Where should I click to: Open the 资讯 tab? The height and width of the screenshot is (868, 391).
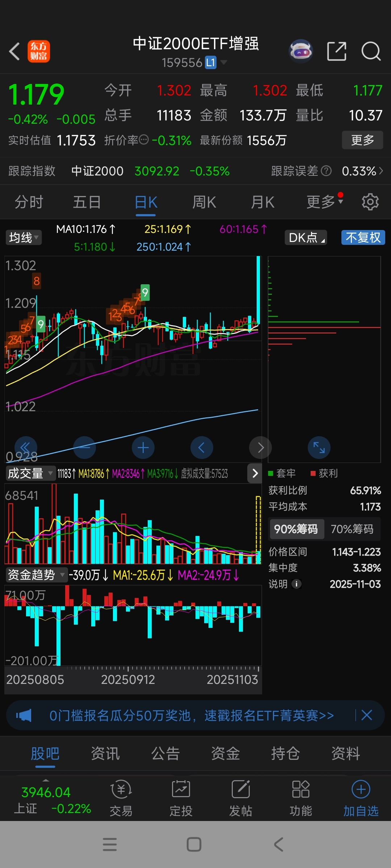[x=105, y=754]
